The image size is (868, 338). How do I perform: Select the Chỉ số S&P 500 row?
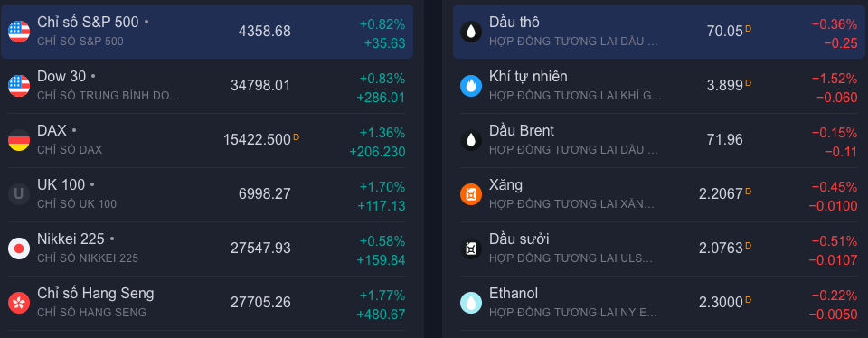pyautogui.click(x=207, y=32)
